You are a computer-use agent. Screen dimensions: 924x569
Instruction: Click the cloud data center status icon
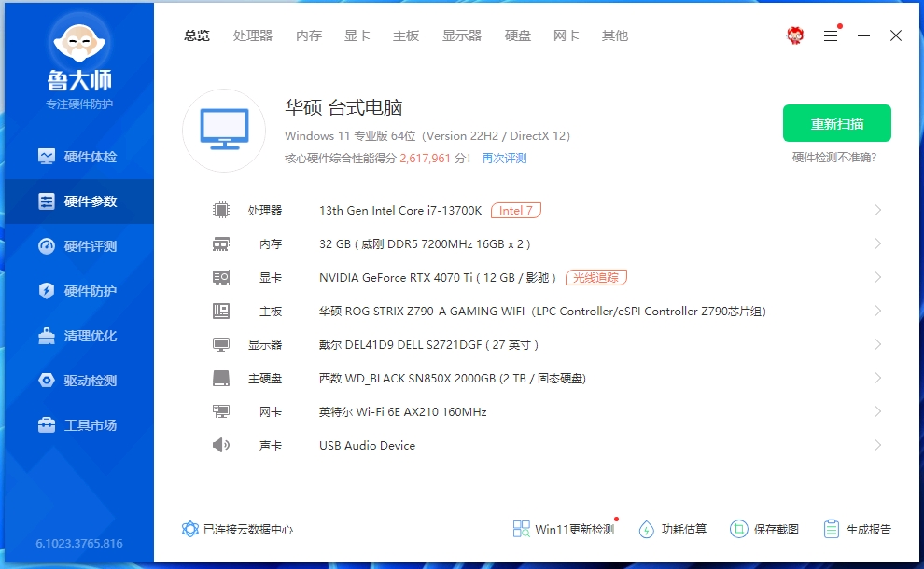coord(189,529)
